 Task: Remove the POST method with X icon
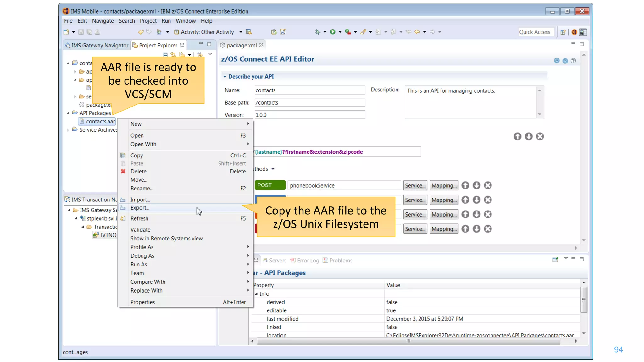(x=488, y=185)
